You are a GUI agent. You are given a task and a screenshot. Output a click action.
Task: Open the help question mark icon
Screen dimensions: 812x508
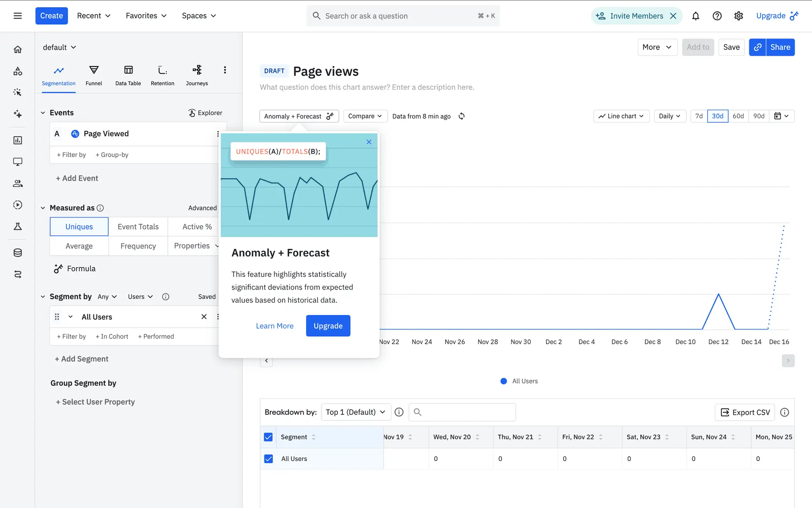point(717,16)
